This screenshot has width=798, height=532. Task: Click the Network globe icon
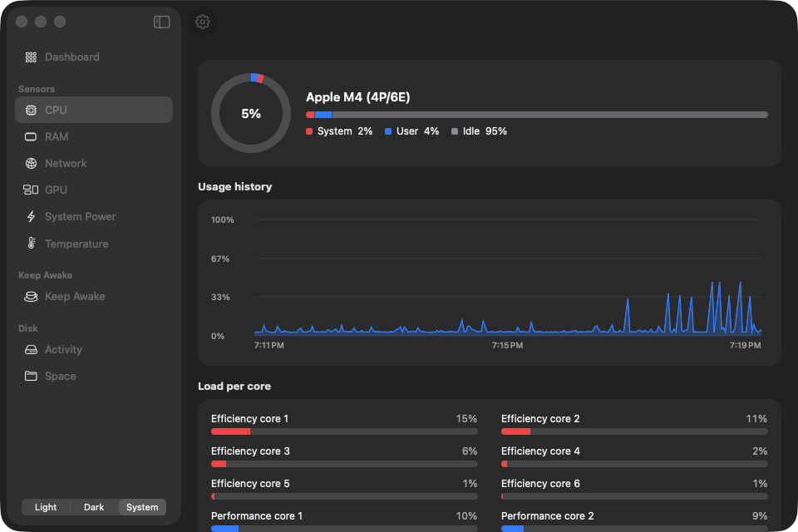coord(31,163)
